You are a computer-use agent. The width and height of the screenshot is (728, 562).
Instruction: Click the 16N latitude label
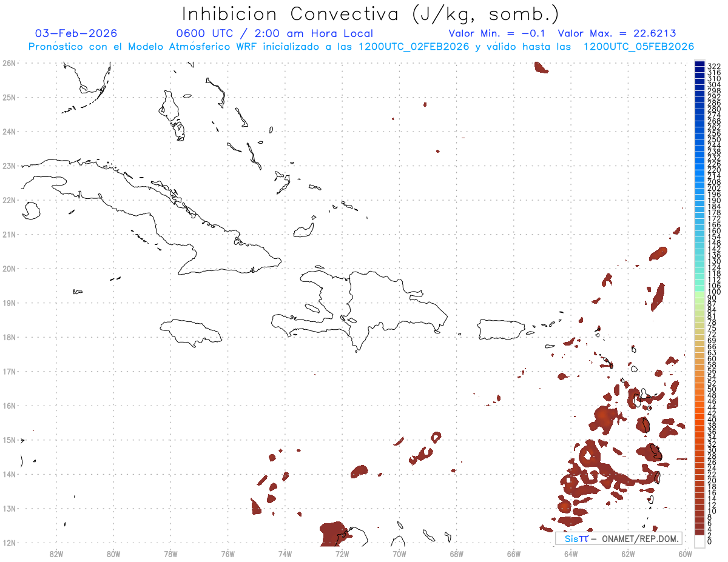click(9, 406)
